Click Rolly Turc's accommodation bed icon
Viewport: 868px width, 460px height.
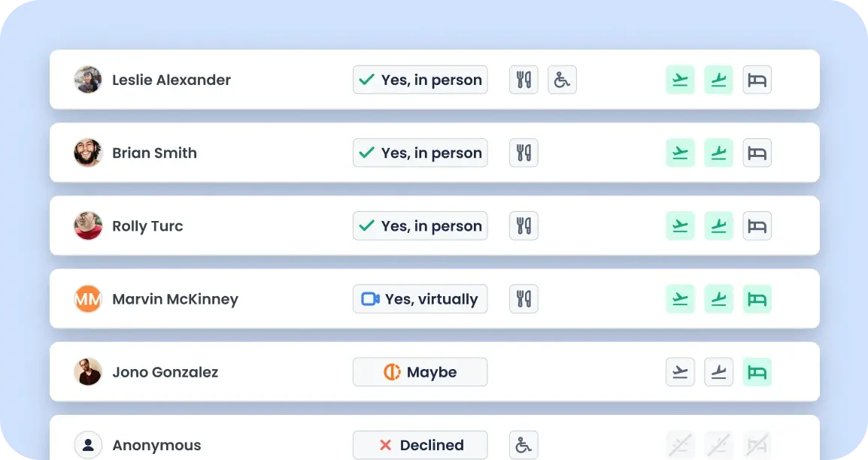coord(757,225)
